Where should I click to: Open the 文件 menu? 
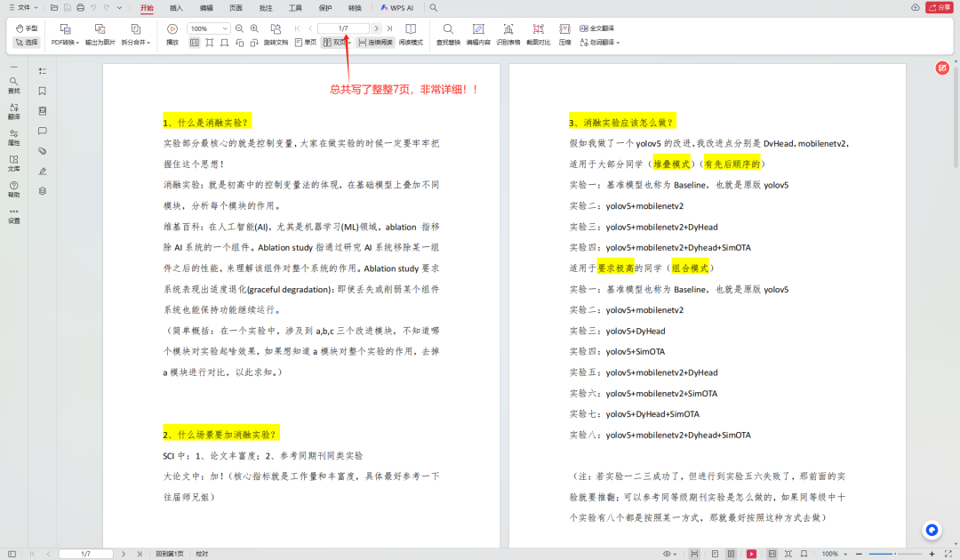[23, 8]
